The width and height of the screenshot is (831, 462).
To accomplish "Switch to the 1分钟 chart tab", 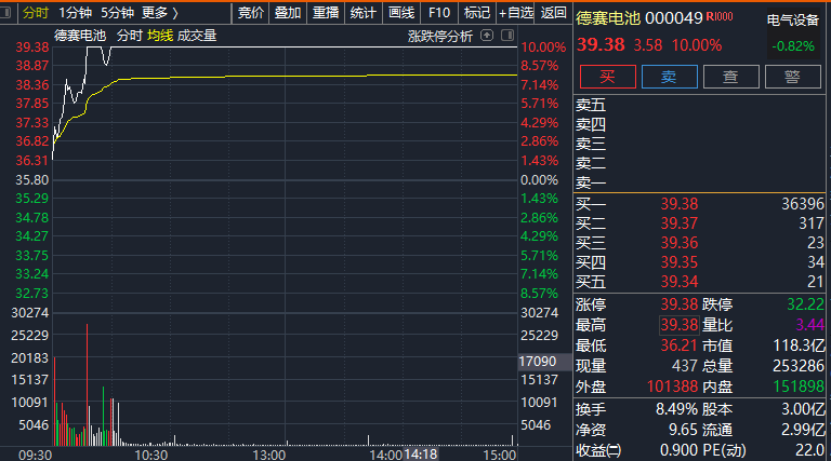I will tap(75, 13).
